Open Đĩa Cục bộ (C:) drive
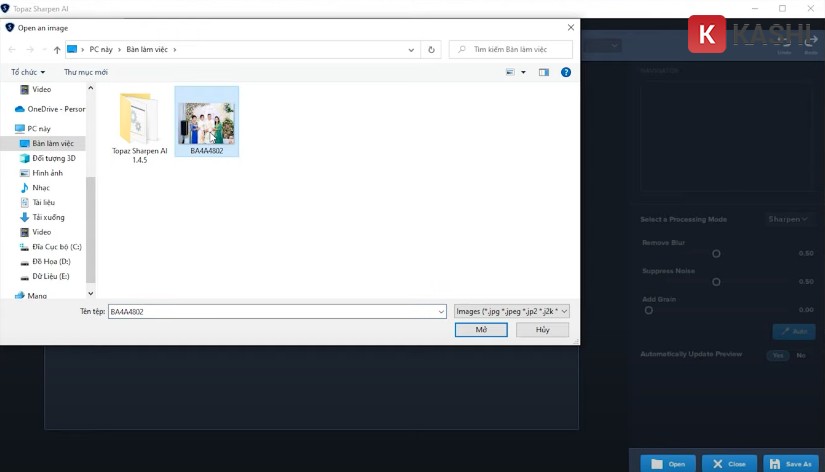 click(55, 246)
